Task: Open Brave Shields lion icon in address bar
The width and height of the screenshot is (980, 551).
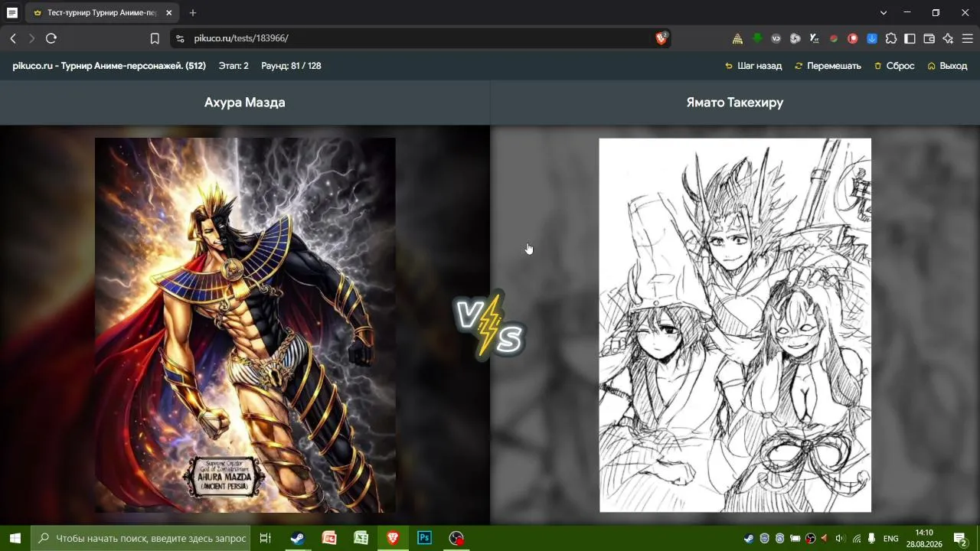Action: click(661, 38)
